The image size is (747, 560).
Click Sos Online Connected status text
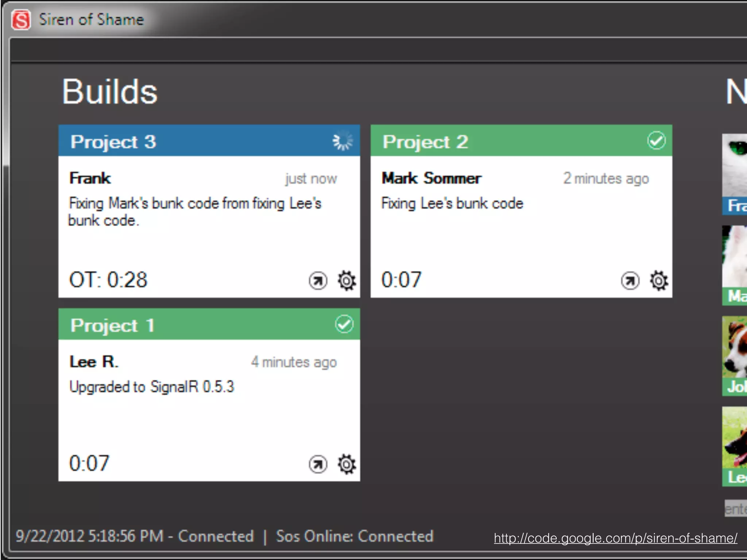355,536
